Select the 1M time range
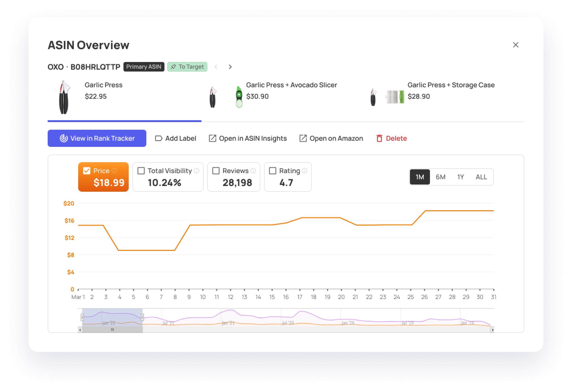Screen dimensions: 572x392 pos(420,177)
